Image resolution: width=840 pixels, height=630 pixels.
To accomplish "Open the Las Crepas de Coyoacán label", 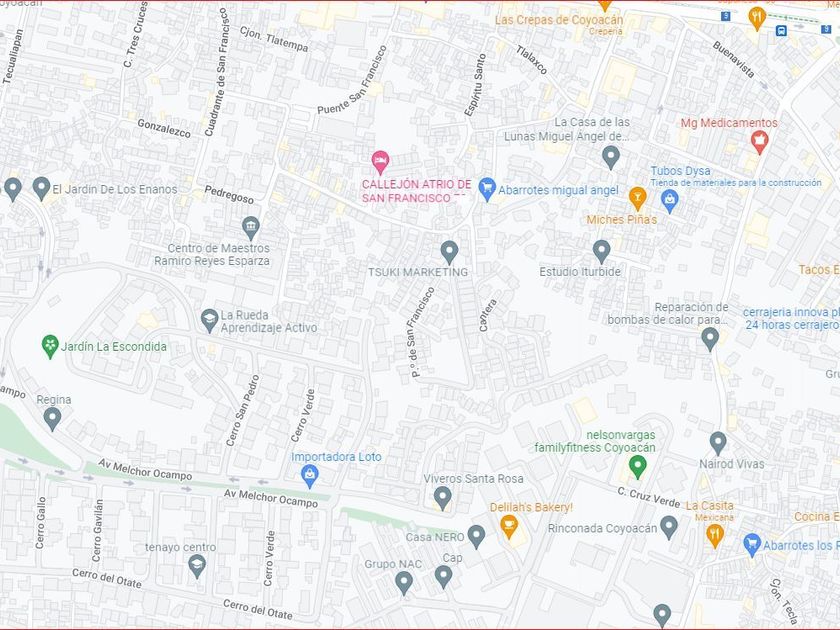I will tap(559, 20).
